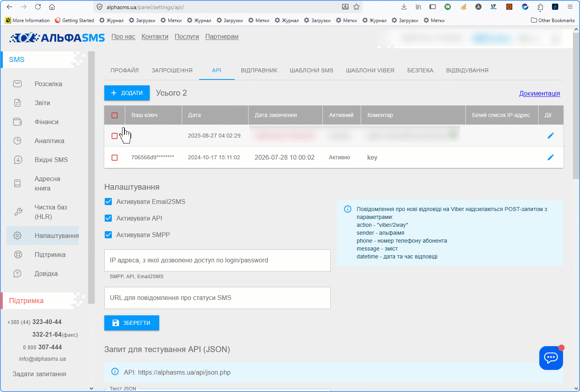580x392 pixels.
Task: Disable the Активувати Email2SMS checkbox
Action: point(108,202)
